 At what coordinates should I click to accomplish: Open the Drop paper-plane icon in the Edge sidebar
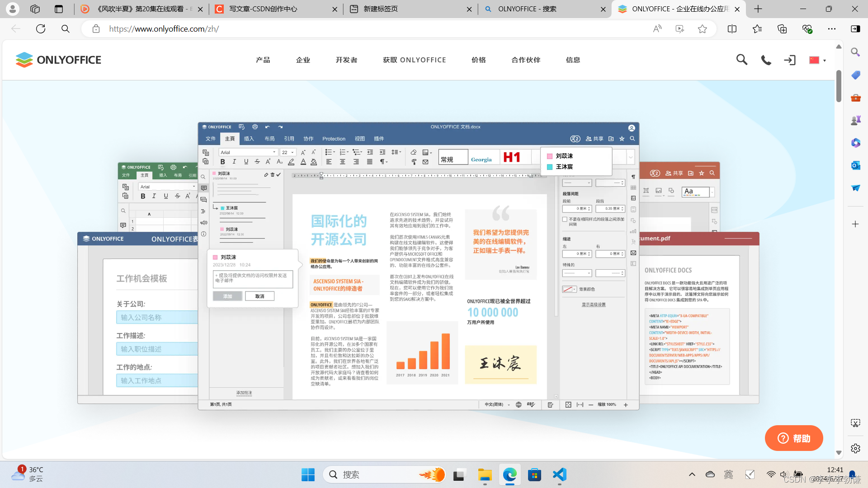pyautogui.click(x=855, y=188)
